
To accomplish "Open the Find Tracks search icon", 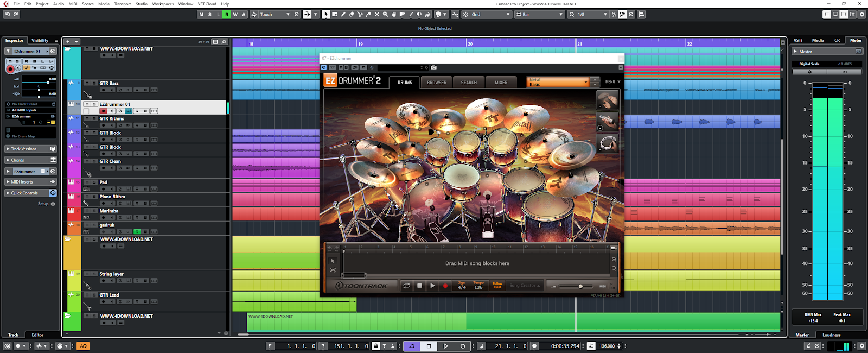I will pos(224,41).
